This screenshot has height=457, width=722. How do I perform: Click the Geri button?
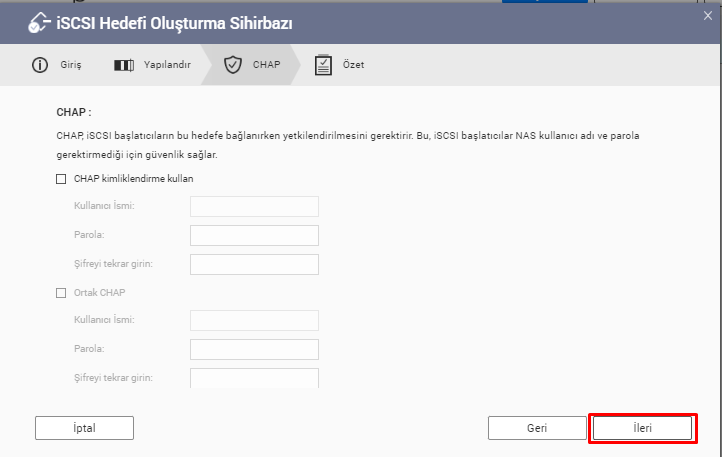tap(537, 428)
